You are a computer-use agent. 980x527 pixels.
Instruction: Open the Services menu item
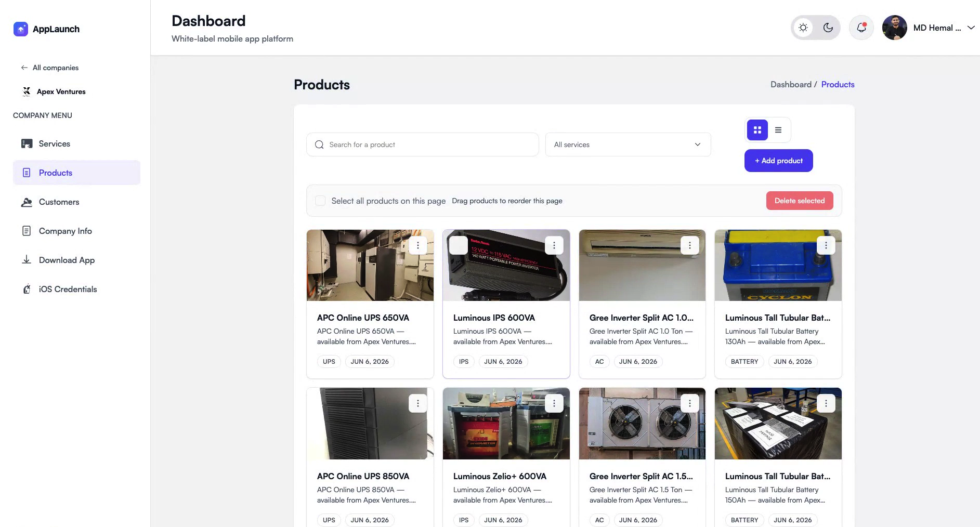click(76, 143)
